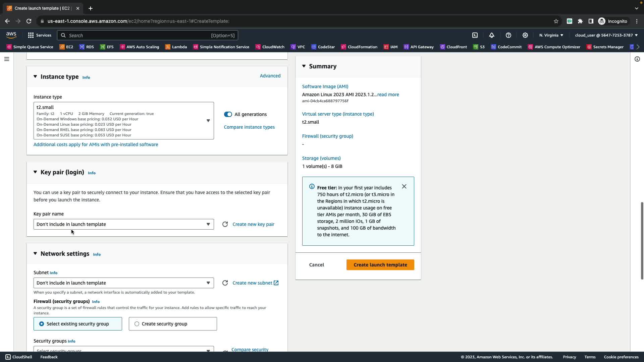644x362 pixels.
Task: Click the help question mark icon
Action: point(508,35)
